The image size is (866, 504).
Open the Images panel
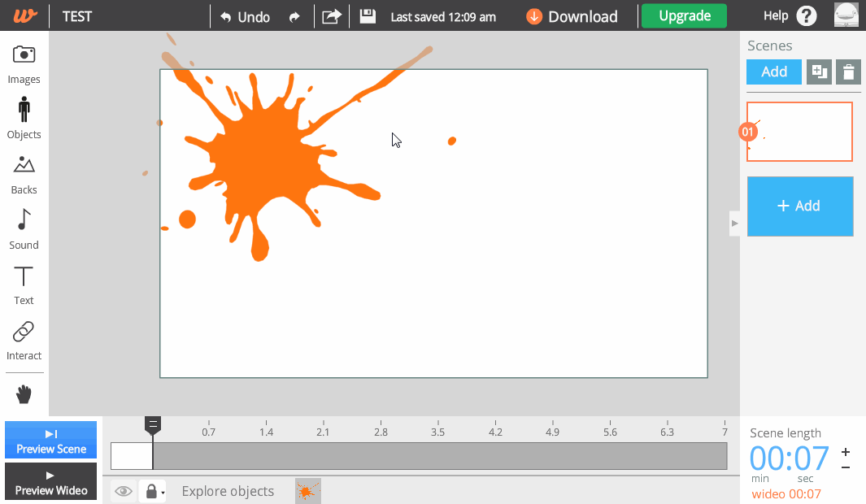tap(24, 64)
